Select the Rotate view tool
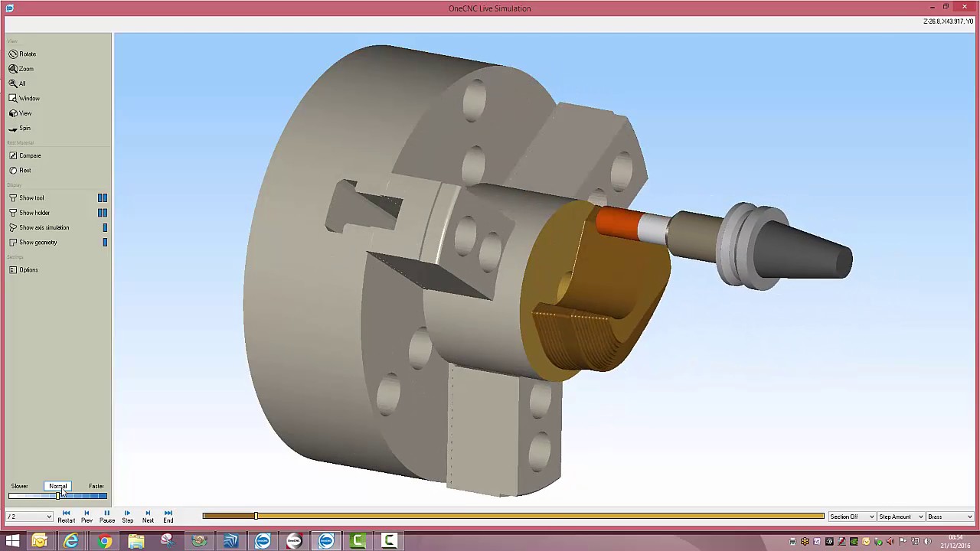 [x=23, y=54]
